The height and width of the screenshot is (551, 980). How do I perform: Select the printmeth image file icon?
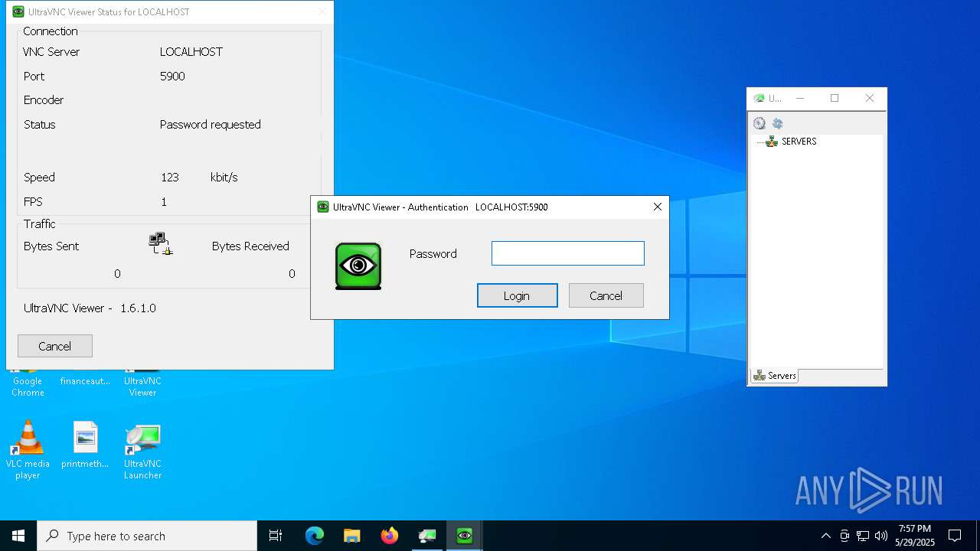pos(86,437)
